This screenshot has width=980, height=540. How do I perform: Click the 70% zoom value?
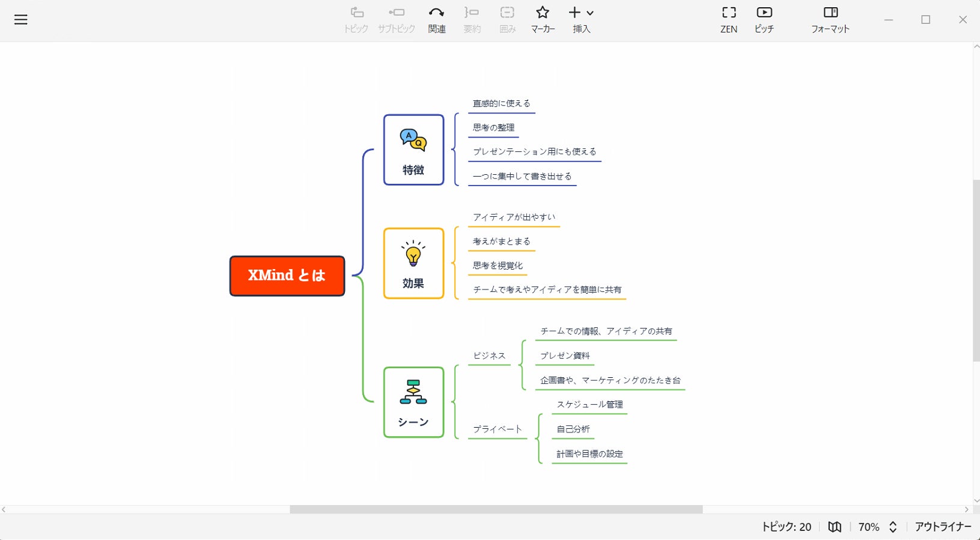(x=869, y=527)
